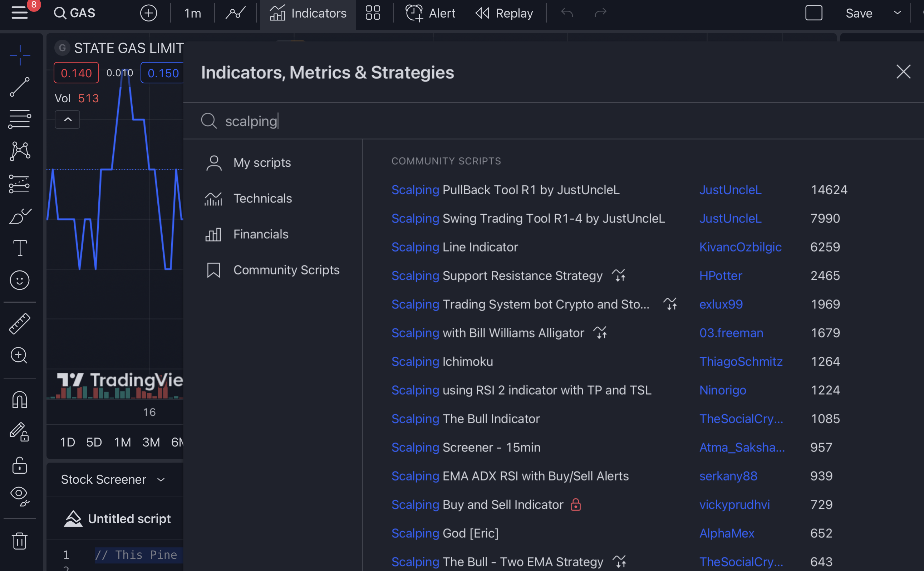924x571 pixels.
Task: Click the undo arrow
Action: click(x=567, y=13)
